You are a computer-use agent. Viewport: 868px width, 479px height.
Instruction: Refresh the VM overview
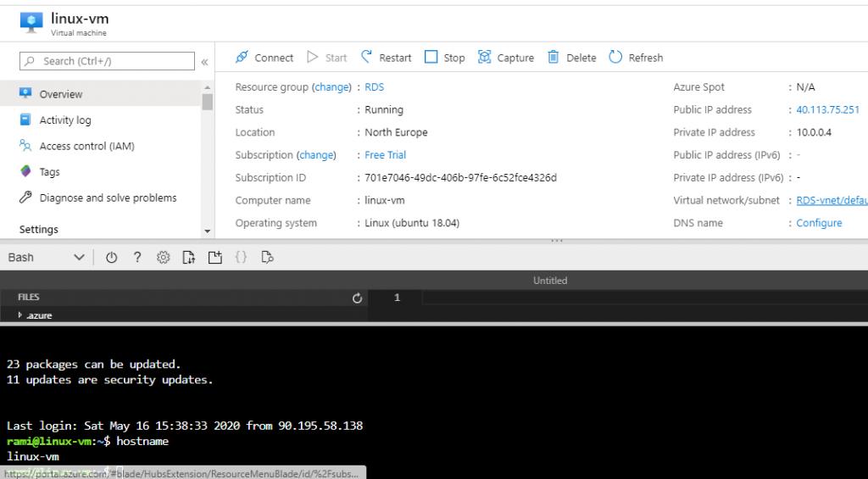(636, 58)
